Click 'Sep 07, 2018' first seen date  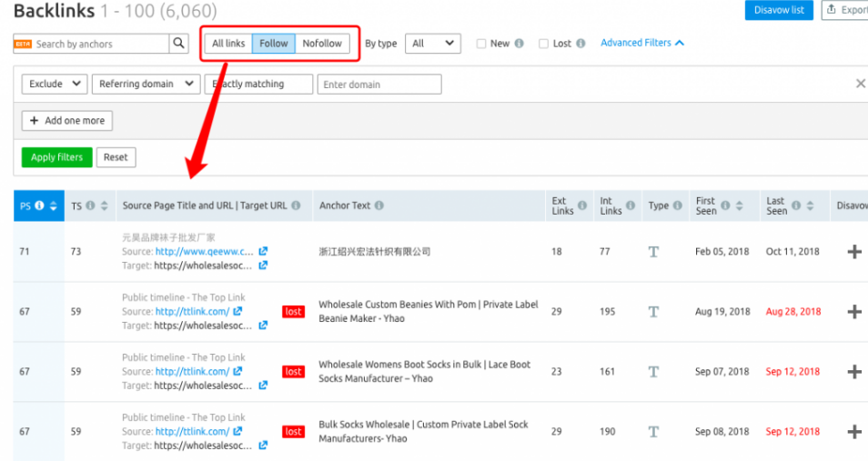pyautogui.click(x=722, y=371)
